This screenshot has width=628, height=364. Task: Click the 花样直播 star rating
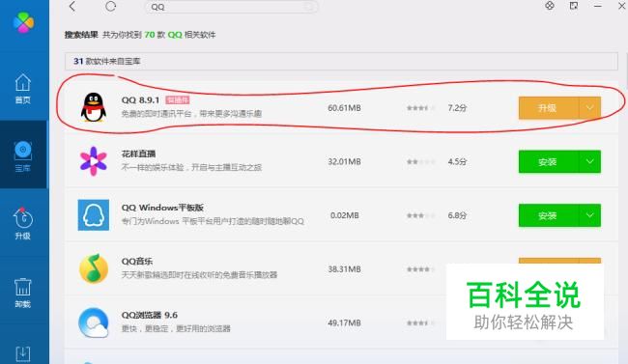(420, 162)
